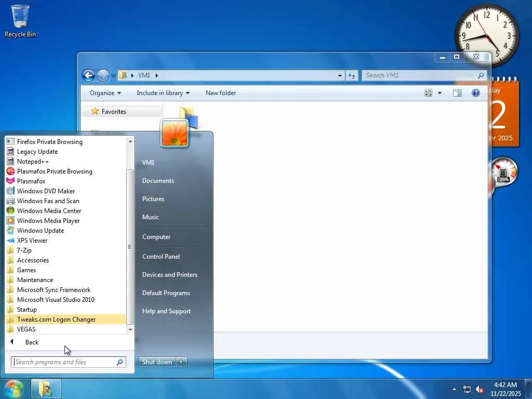
Task: Click VM1 in the address bar
Action: [x=144, y=75]
